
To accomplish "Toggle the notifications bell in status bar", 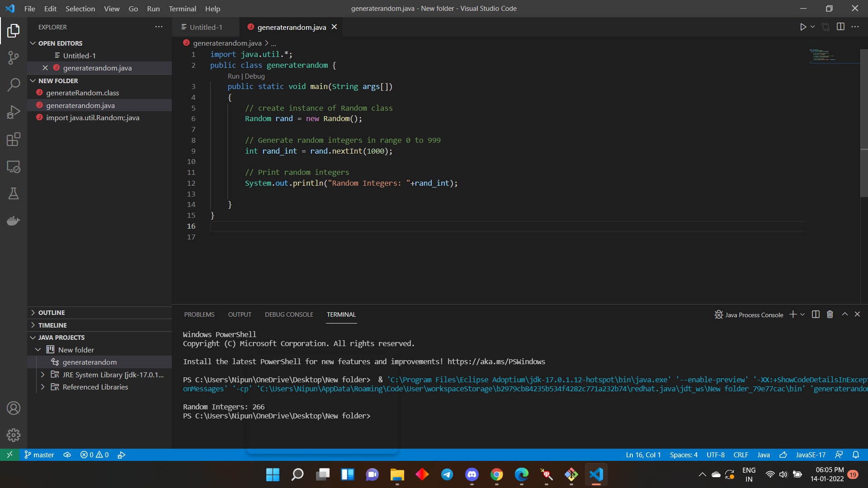I will click(x=856, y=455).
